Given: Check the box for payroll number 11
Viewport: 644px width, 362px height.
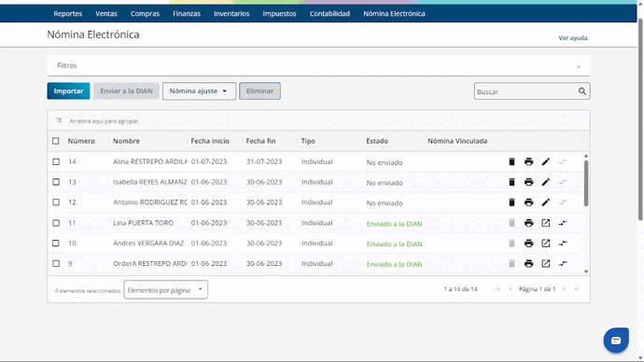Looking at the screenshot, I should (x=56, y=223).
